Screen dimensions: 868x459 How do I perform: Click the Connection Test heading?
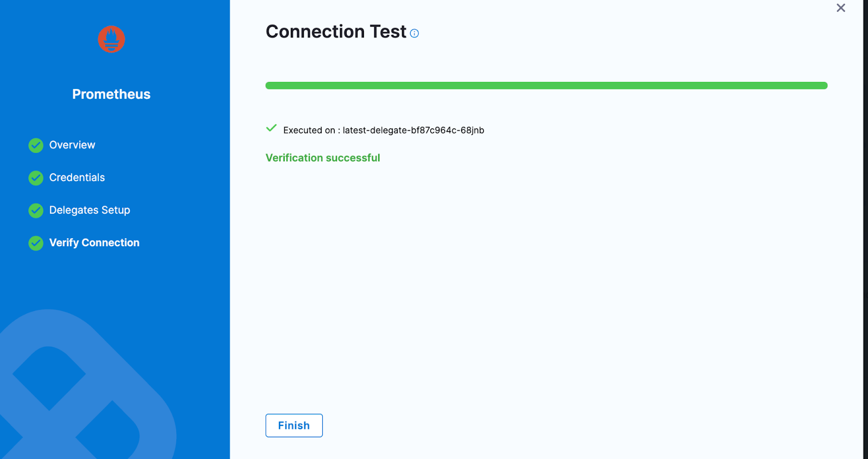click(x=336, y=32)
